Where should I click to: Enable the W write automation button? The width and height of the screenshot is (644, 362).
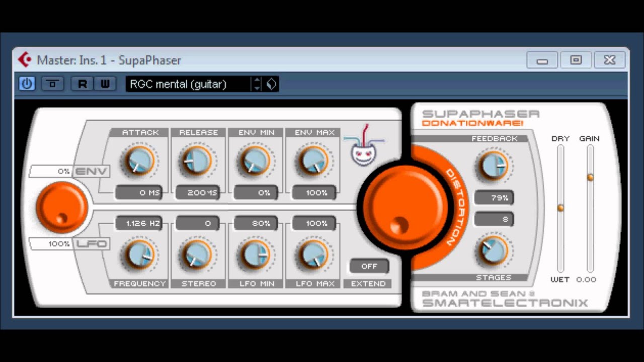(105, 84)
